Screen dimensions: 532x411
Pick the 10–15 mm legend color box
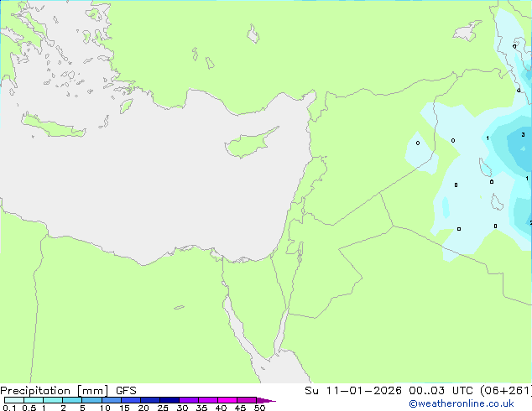pos(112,400)
